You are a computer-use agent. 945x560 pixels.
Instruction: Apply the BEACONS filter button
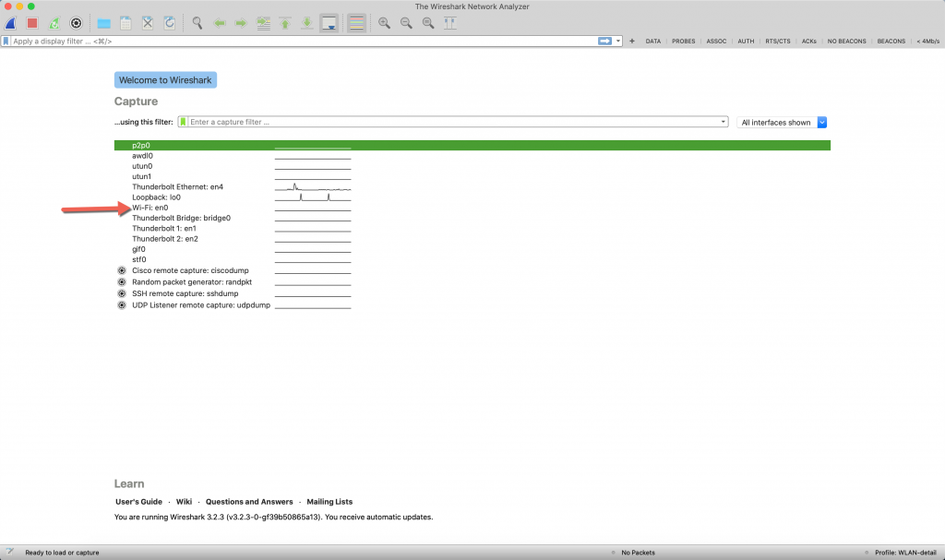pos(891,42)
